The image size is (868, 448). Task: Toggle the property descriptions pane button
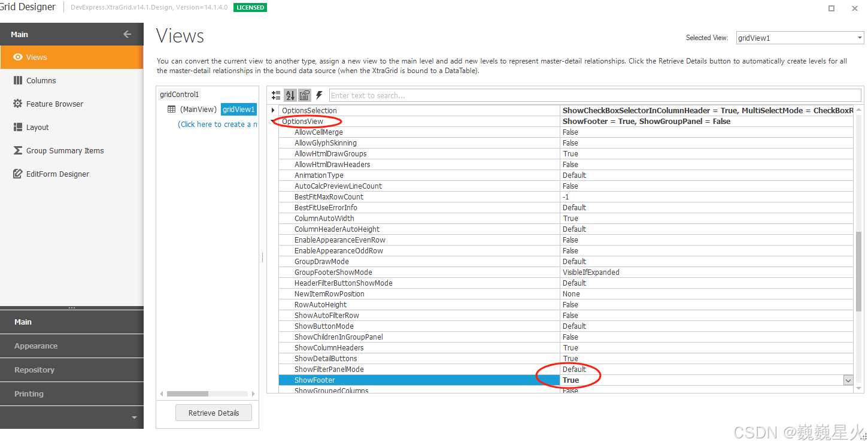[304, 95]
